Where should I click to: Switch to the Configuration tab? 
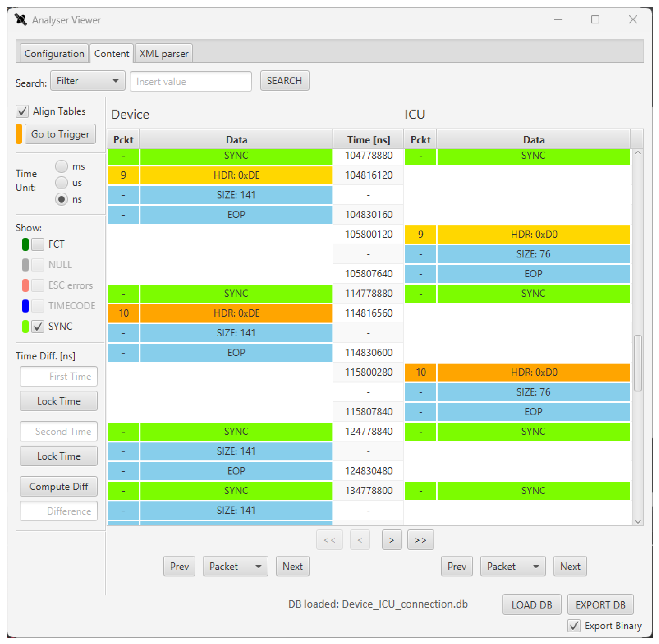click(54, 53)
